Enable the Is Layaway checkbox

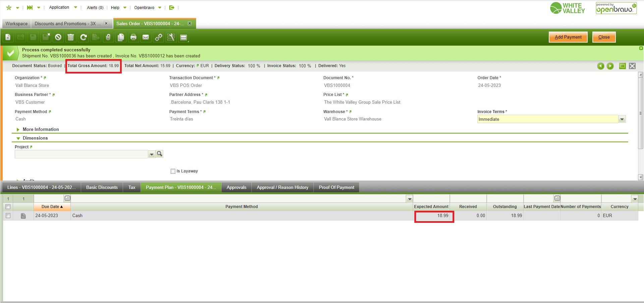[173, 171]
